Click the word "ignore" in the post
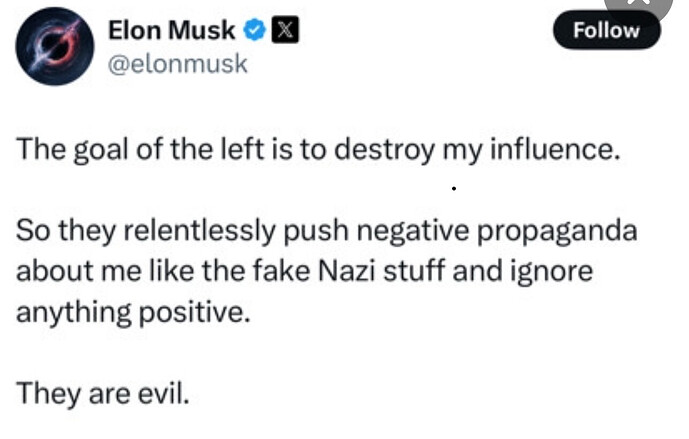Viewport: 689px width, 439px height. [551, 272]
